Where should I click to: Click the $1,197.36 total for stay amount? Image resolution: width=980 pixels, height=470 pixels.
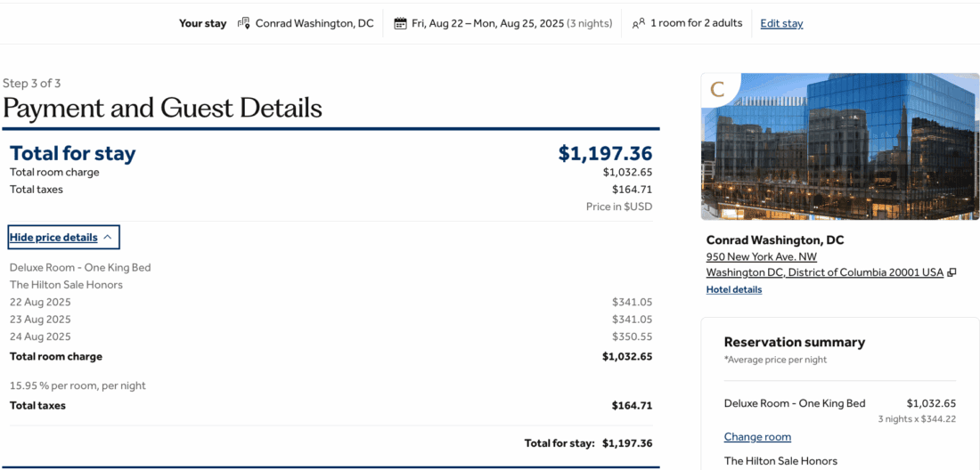pyautogui.click(x=605, y=153)
